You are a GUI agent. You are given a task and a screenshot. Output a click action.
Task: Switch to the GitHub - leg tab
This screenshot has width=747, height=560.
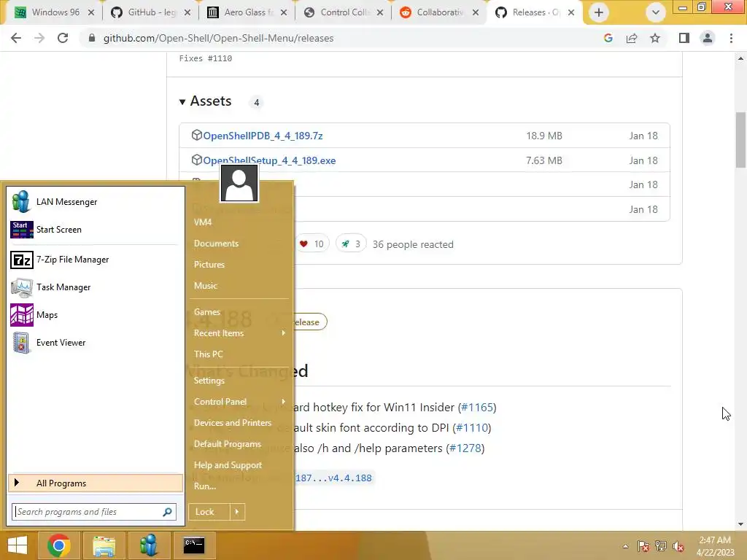(150, 12)
